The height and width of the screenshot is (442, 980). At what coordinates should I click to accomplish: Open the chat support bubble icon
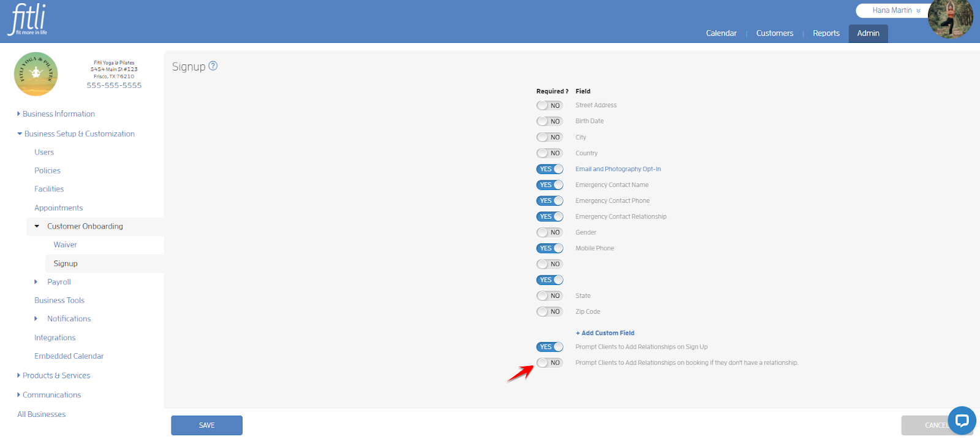point(962,421)
